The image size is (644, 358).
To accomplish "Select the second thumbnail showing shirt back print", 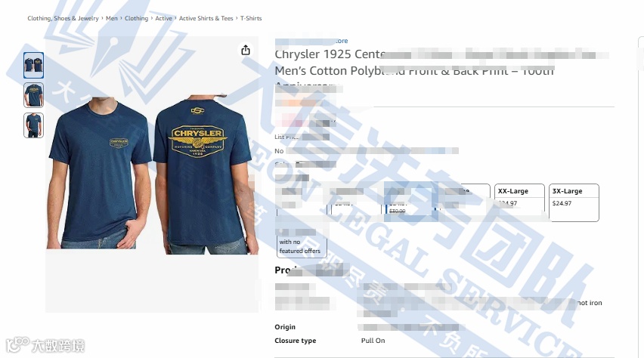I will [x=34, y=95].
